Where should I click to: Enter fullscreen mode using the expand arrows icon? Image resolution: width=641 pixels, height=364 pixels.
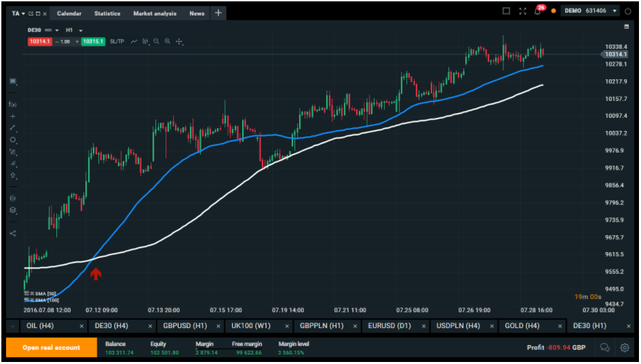click(522, 12)
